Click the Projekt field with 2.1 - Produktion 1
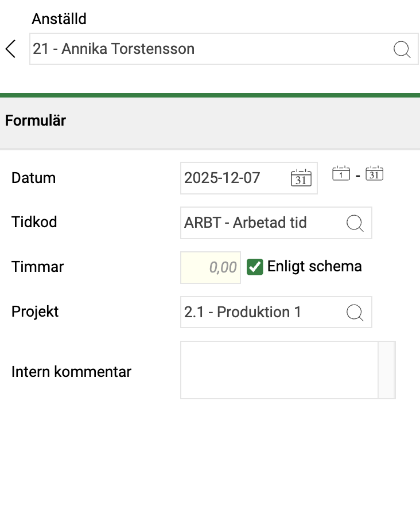Image resolution: width=420 pixels, height=514 pixels. 261,312
